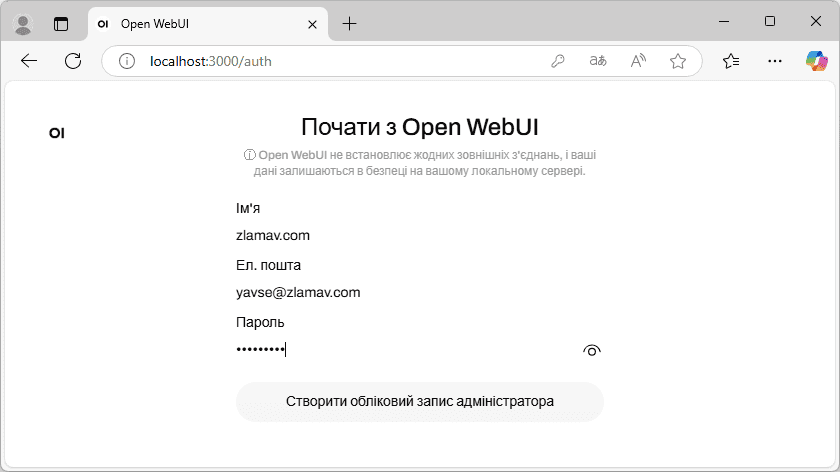Open a new browser tab

coord(349,23)
